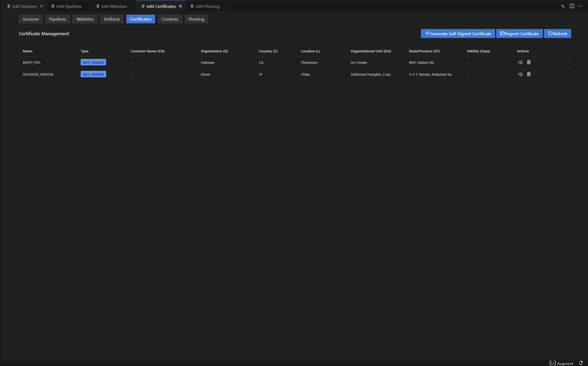Download the SPLENDID_NATION certificate

[x=520, y=74]
